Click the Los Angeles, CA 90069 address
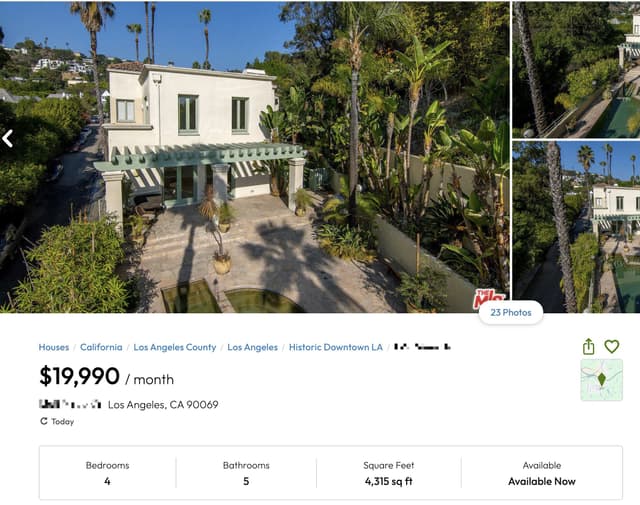This screenshot has width=640, height=505. coord(163,405)
